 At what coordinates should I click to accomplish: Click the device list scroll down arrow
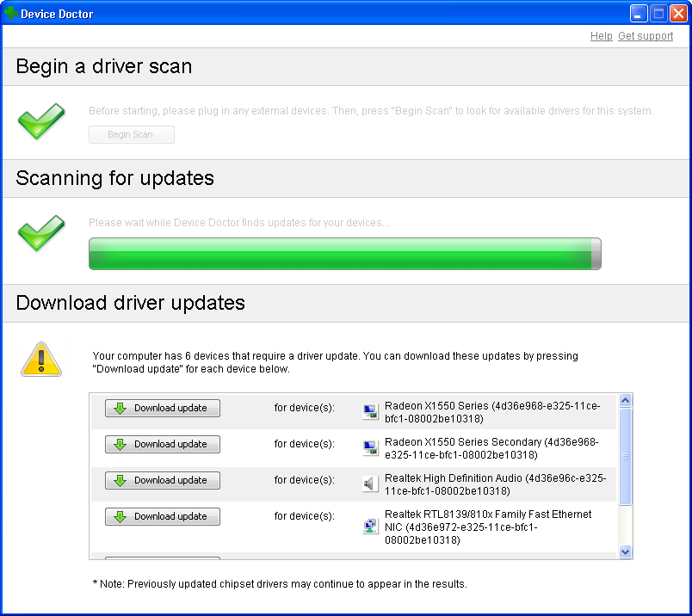point(625,551)
